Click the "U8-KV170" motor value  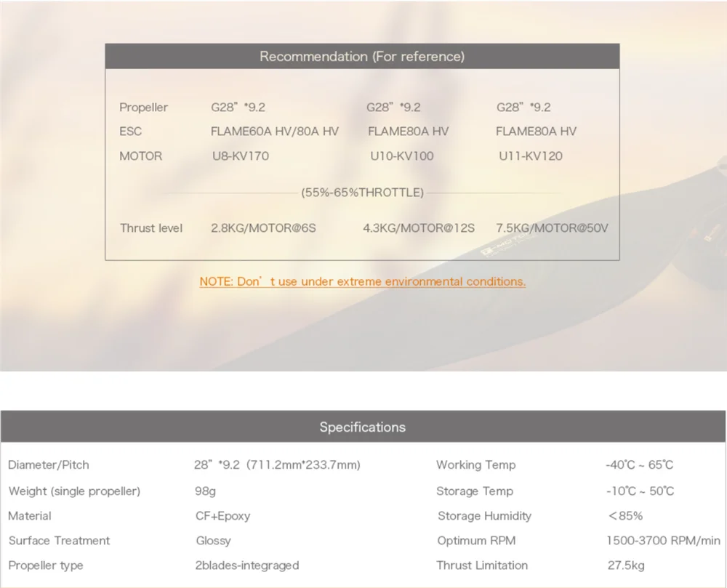coord(240,156)
